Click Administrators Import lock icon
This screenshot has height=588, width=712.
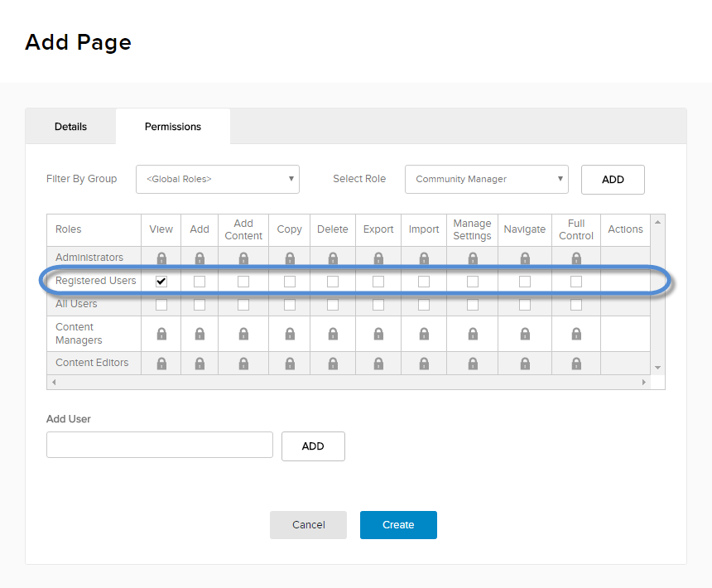tap(424, 258)
